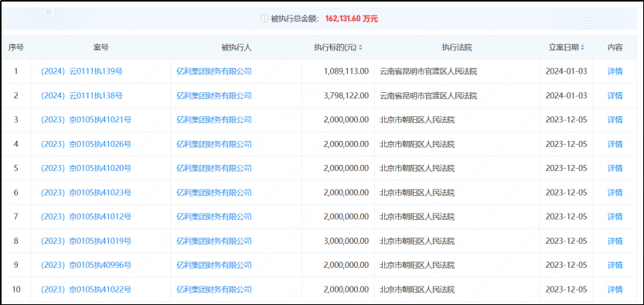Click the 序号 column header
Image resolution: width=644 pixels, height=305 pixels.
(16, 48)
